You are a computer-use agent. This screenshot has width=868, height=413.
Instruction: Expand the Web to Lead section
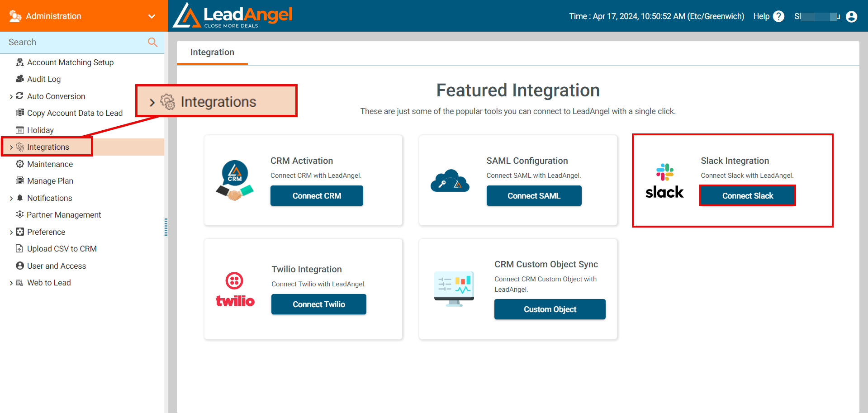pyautogui.click(x=11, y=283)
